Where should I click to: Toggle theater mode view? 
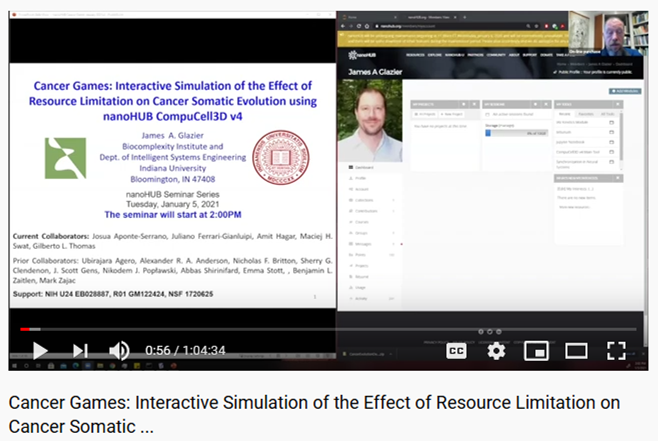coord(576,350)
